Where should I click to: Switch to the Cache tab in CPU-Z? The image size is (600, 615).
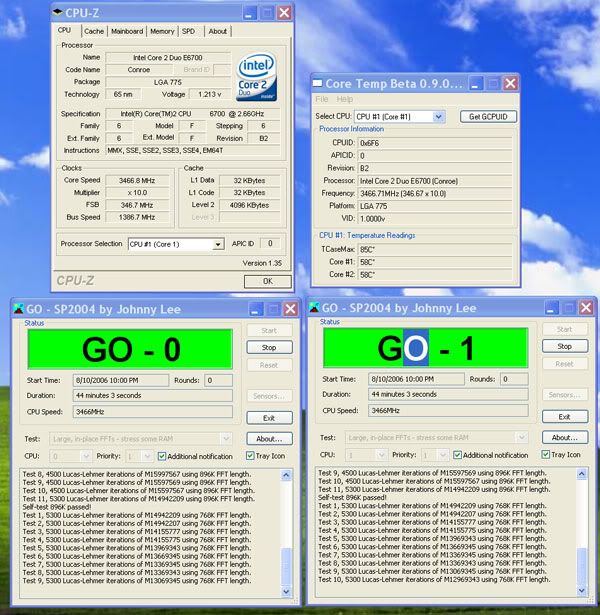click(x=94, y=31)
